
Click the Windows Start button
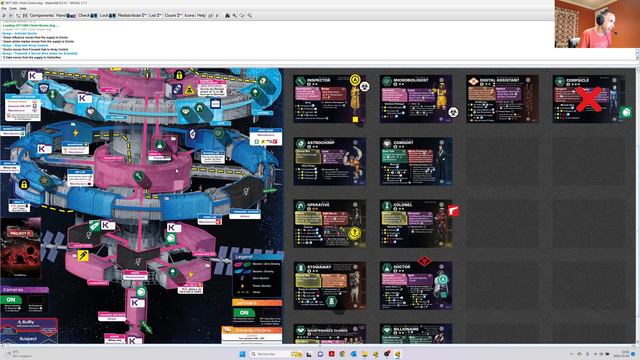tap(242, 354)
